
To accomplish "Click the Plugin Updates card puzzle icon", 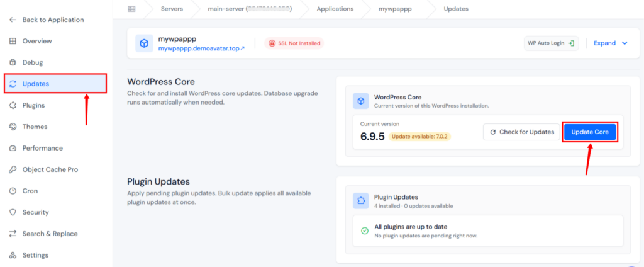I will (360, 201).
